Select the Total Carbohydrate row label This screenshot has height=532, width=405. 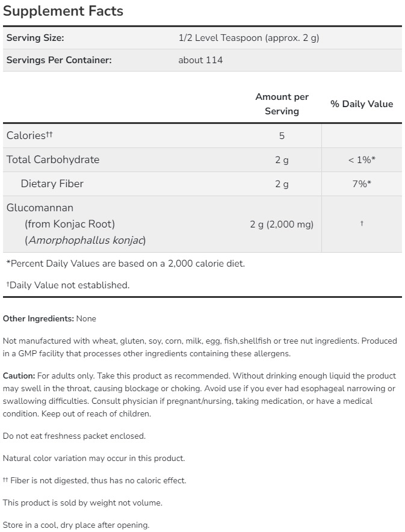click(x=53, y=159)
